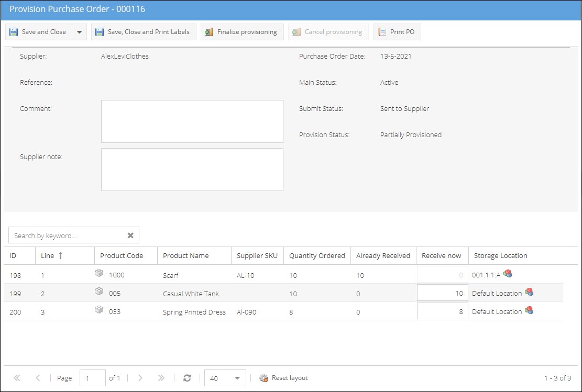Click row ID 198

(15, 275)
